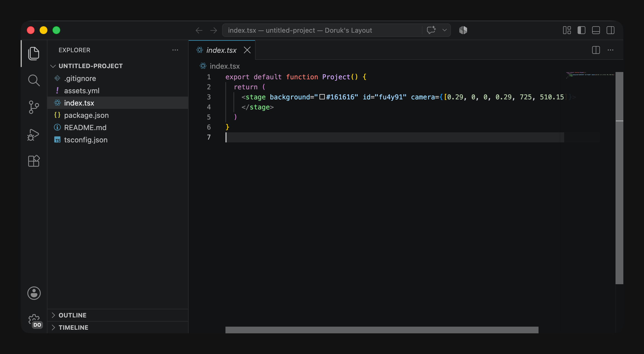
Task: Open the Accounts icon in activity bar
Action: 34,293
